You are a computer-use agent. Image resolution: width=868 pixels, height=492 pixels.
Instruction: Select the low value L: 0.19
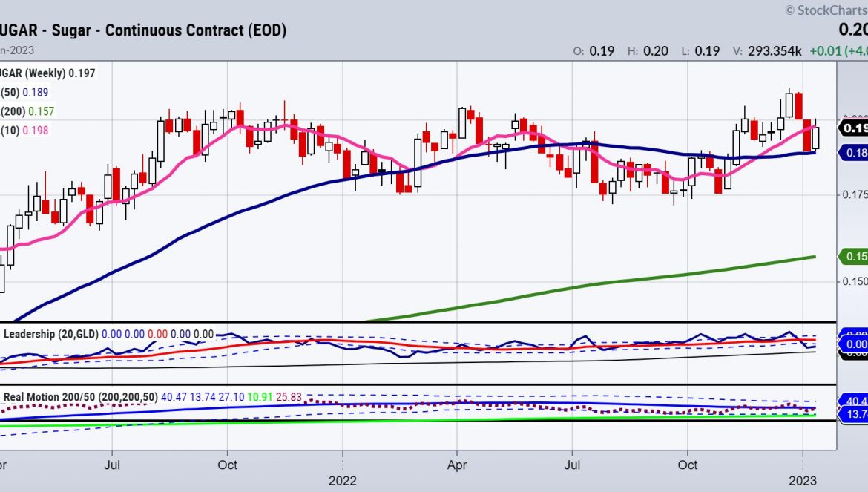pyautogui.click(x=700, y=51)
